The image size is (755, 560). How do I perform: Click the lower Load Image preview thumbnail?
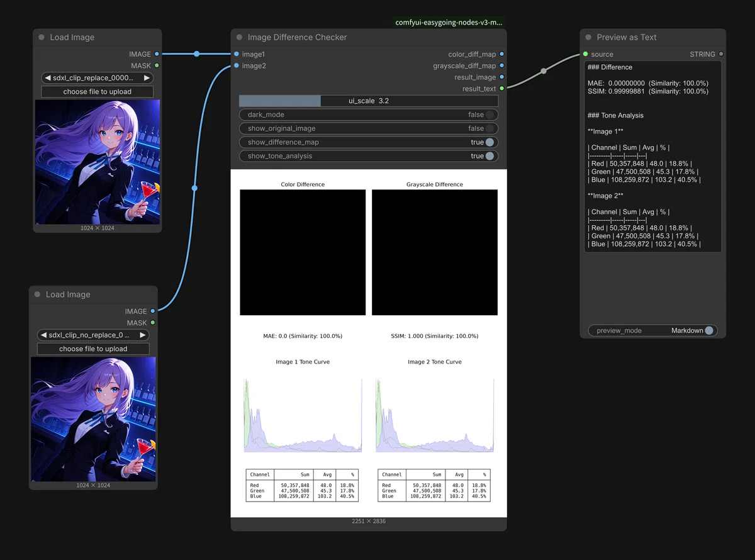coord(93,419)
